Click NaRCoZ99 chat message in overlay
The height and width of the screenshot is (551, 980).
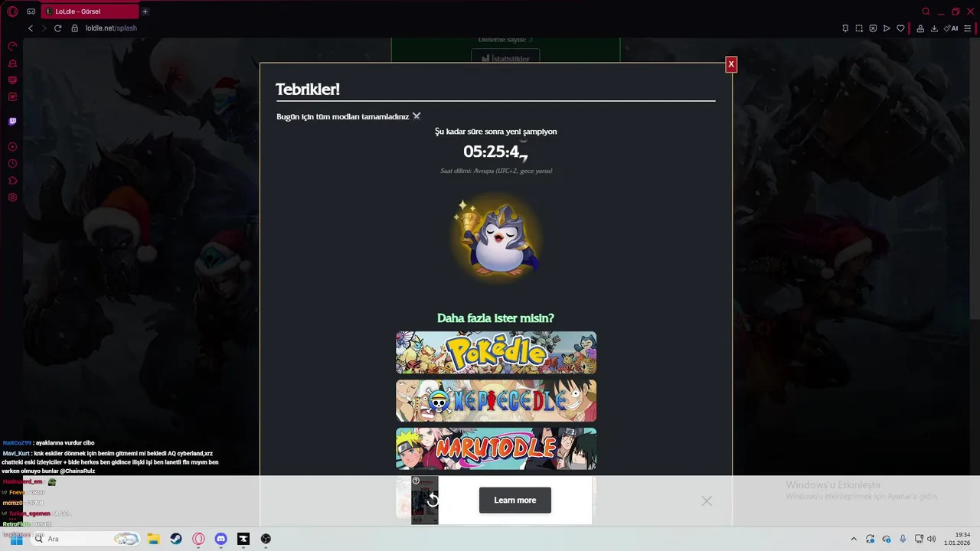49,443
